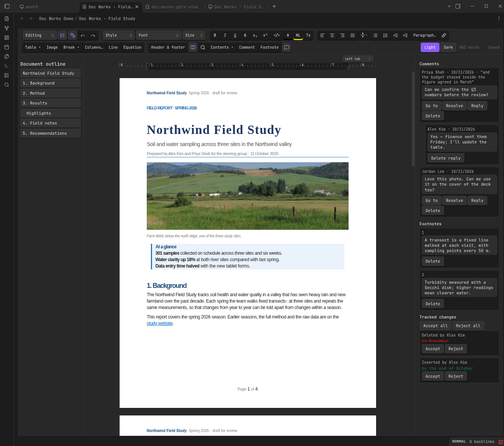Apply bold formatting with B
504x446 pixels.
pyautogui.click(x=215, y=35)
